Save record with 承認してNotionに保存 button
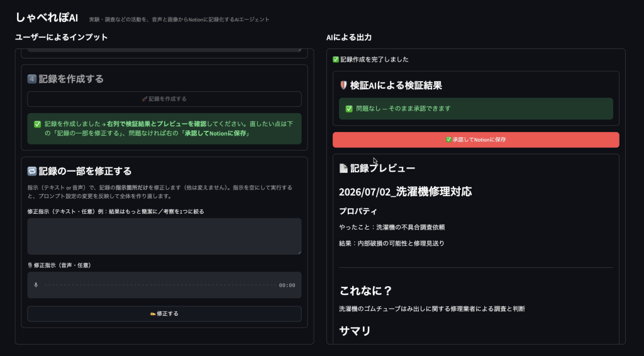 pos(475,140)
